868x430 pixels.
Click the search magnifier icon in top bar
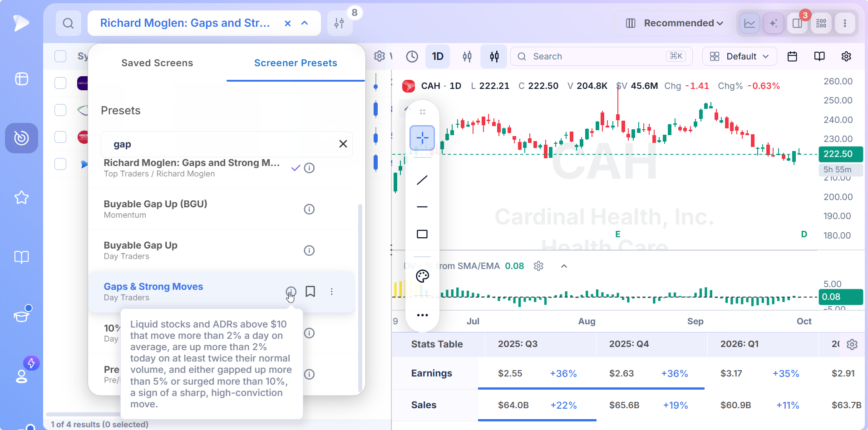point(68,23)
